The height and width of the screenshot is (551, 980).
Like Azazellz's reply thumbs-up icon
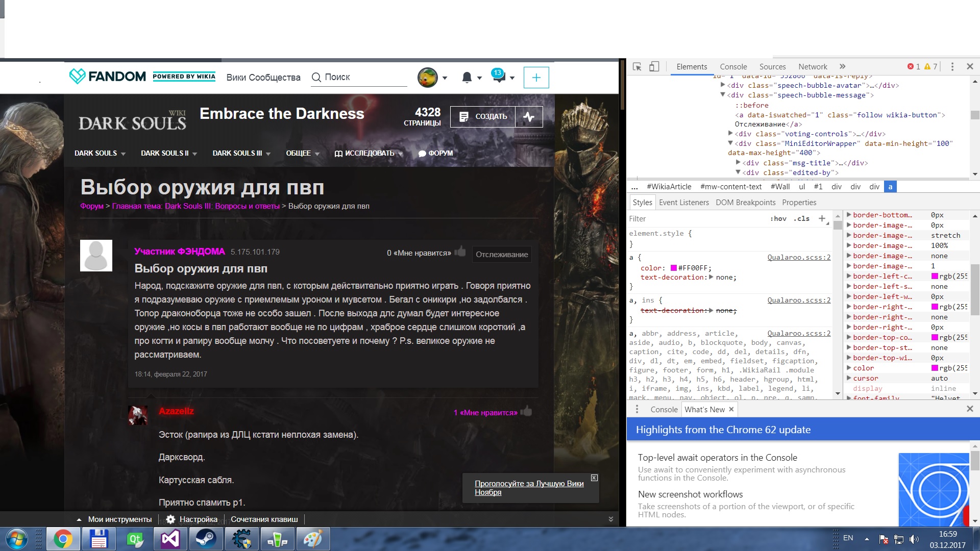click(526, 411)
